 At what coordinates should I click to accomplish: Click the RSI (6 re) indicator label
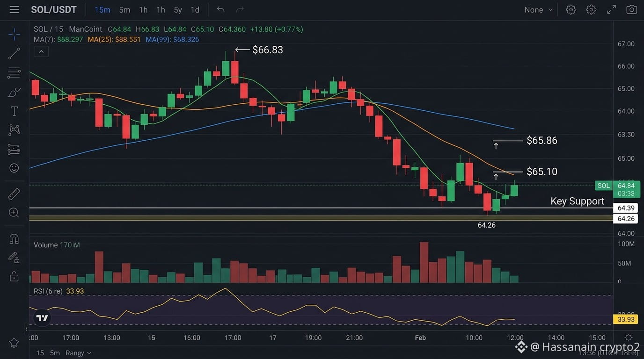59,291
